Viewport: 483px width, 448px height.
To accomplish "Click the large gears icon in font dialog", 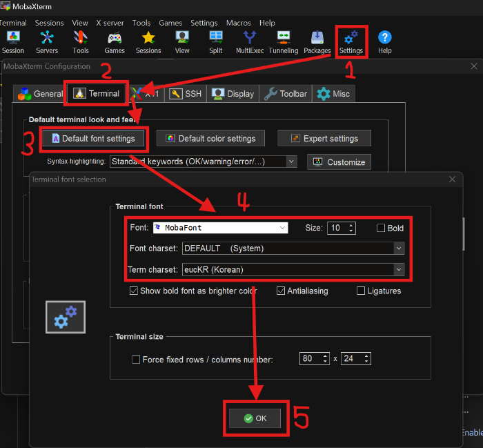I will coord(66,317).
